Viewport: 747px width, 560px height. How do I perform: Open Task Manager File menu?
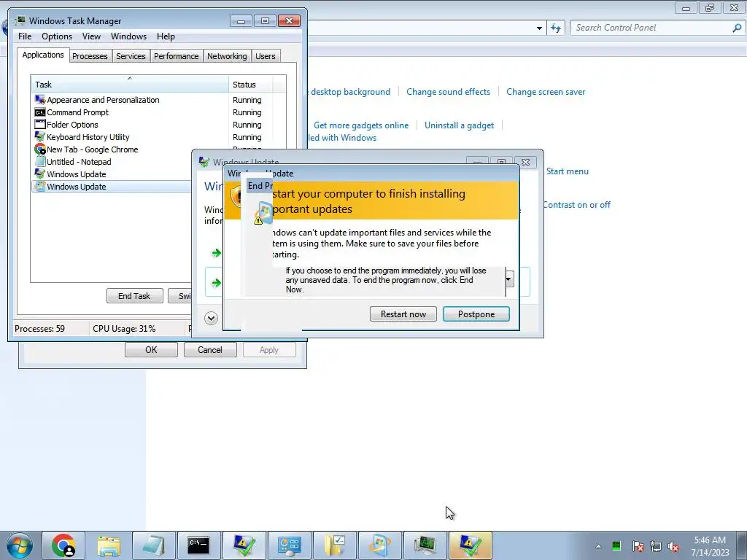pyautogui.click(x=25, y=36)
